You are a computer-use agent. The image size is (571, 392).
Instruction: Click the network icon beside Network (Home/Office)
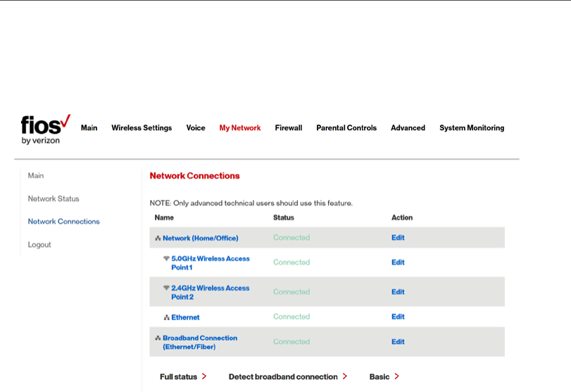(158, 239)
